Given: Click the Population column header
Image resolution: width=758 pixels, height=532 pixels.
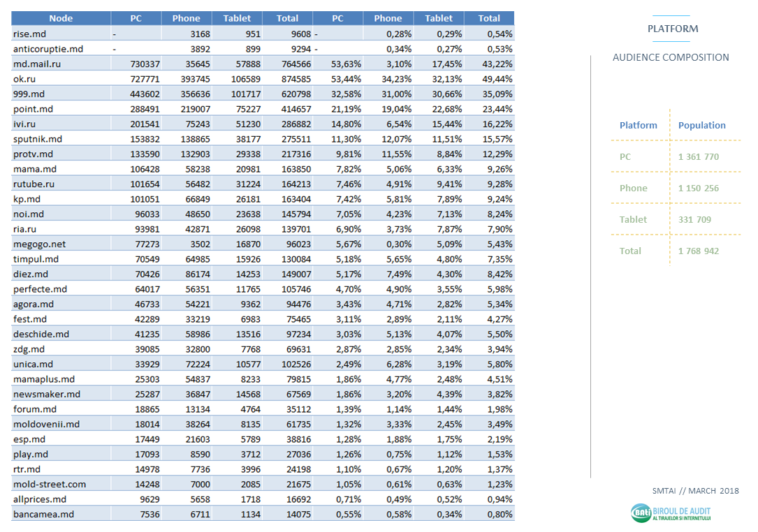Looking at the screenshot, I should [x=701, y=126].
